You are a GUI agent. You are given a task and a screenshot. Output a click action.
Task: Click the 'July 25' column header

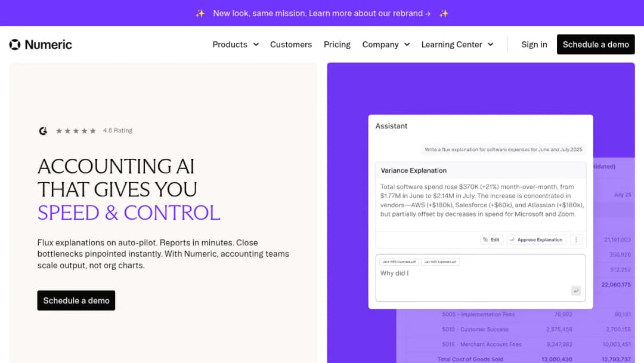tap(622, 195)
